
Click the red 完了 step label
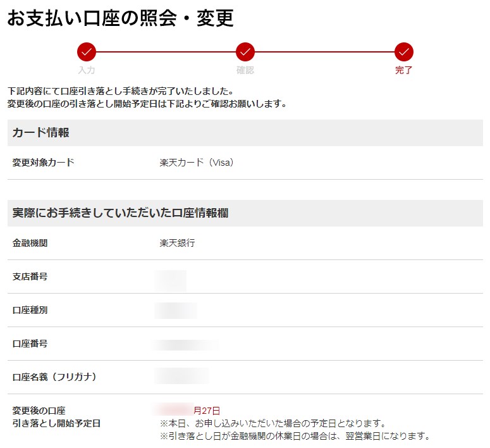tap(404, 70)
